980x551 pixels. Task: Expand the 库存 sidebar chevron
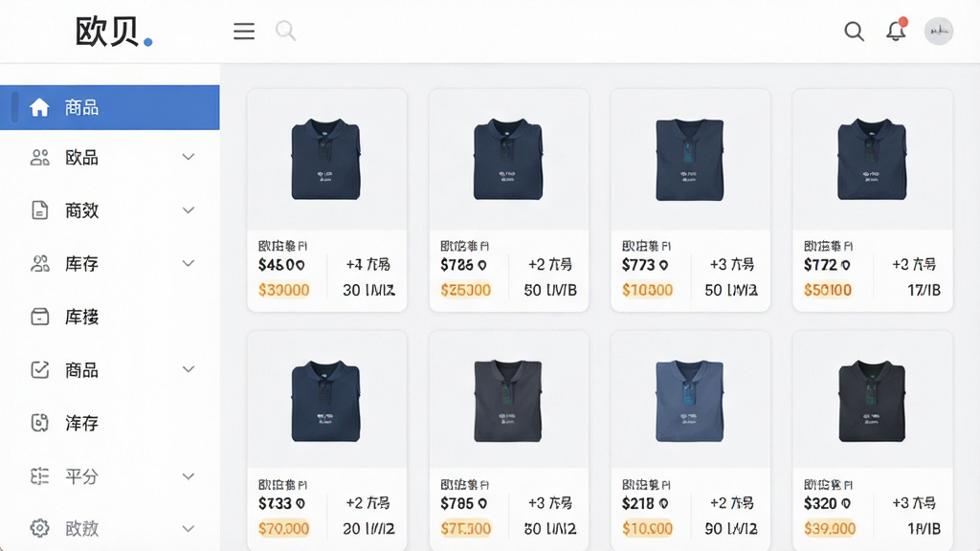(189, 263)
